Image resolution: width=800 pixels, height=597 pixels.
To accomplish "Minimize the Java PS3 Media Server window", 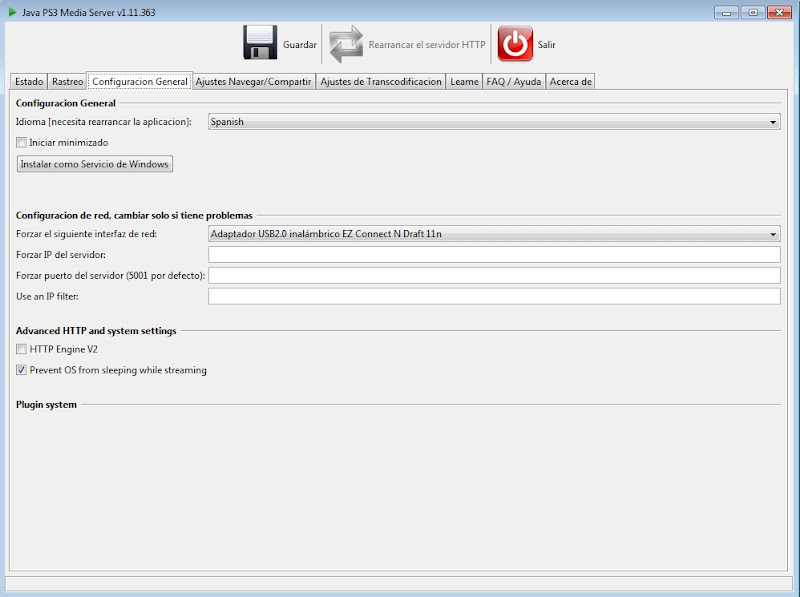I will (727, 12).
